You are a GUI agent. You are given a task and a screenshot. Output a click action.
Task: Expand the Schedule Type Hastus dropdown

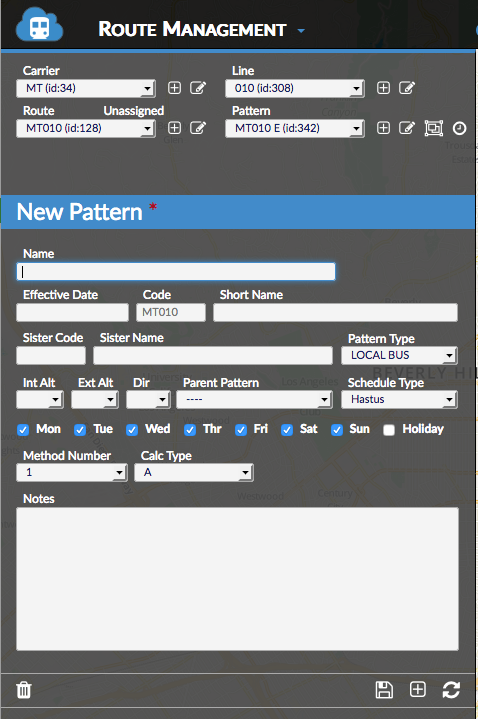[x=399, y=399]
